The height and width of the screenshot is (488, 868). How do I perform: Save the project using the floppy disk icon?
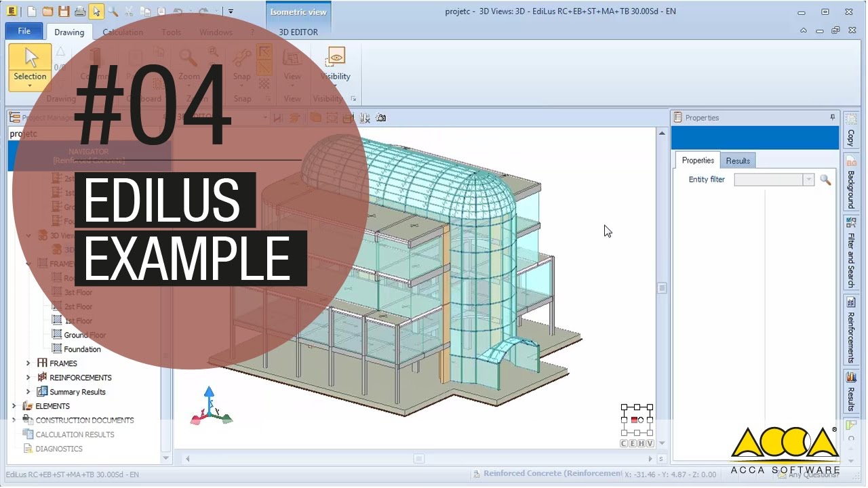(x=64, y=12)
